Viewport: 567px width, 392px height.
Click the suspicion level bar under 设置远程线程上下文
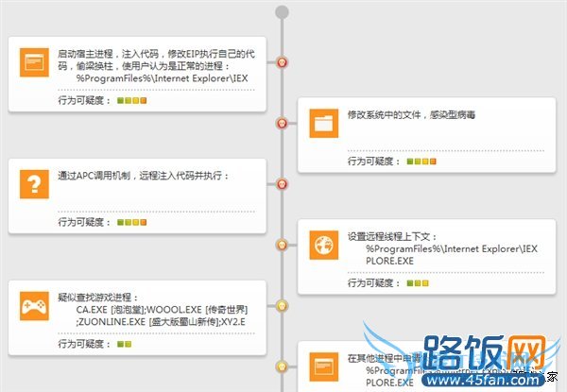418,283
